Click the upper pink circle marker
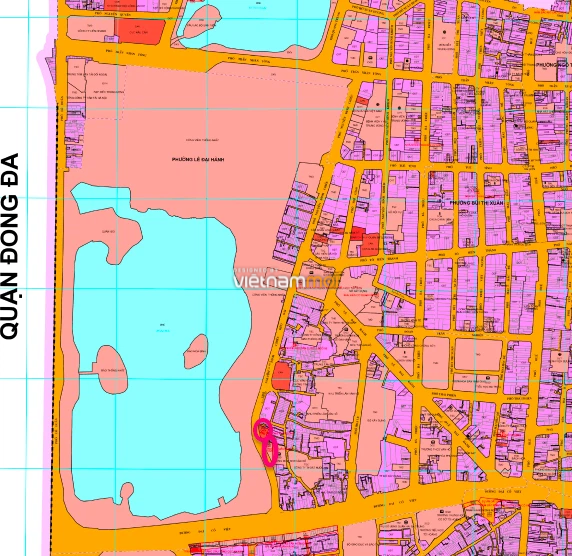 pyautogui.click(x=262, y=430)
